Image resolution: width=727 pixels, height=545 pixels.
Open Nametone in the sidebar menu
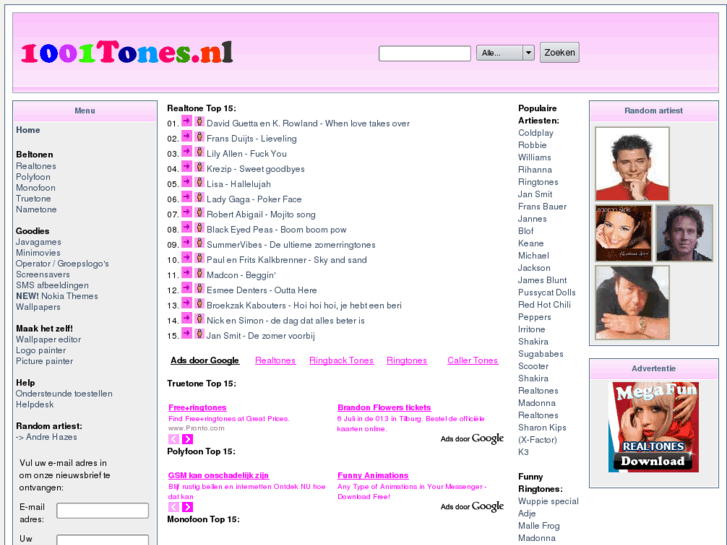click(36, 210)
